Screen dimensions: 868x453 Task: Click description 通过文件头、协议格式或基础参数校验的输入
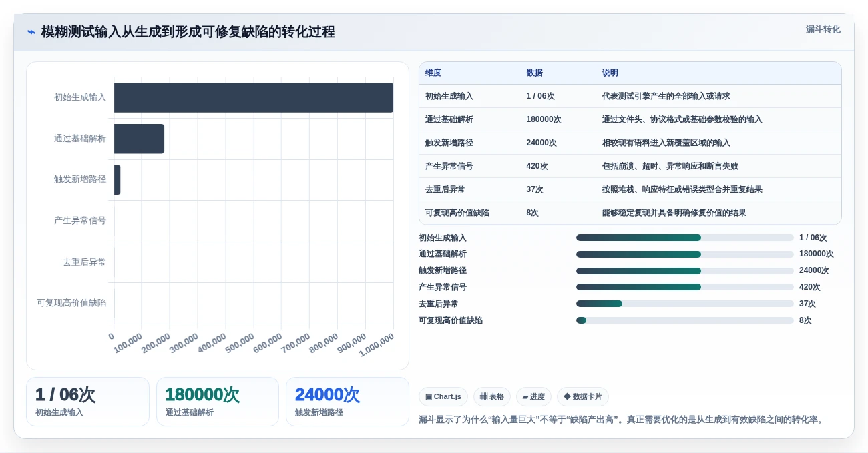[x=682, y=119]
